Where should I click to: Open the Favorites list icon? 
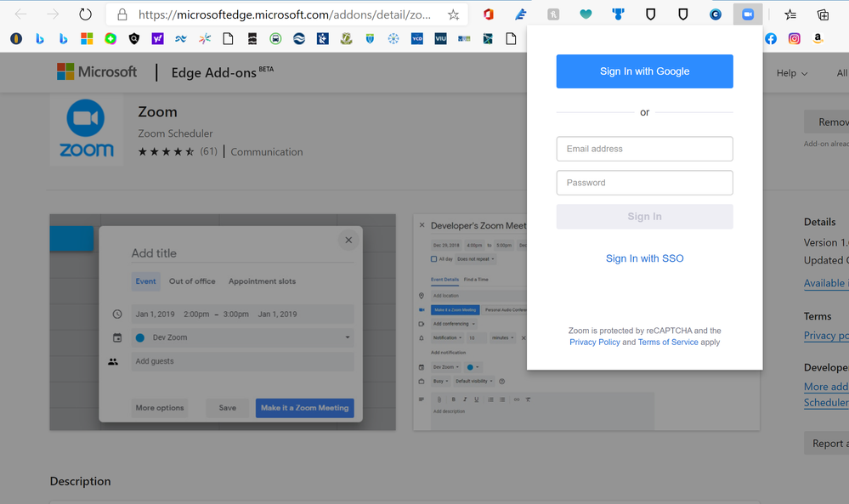(x=790, y=14)
